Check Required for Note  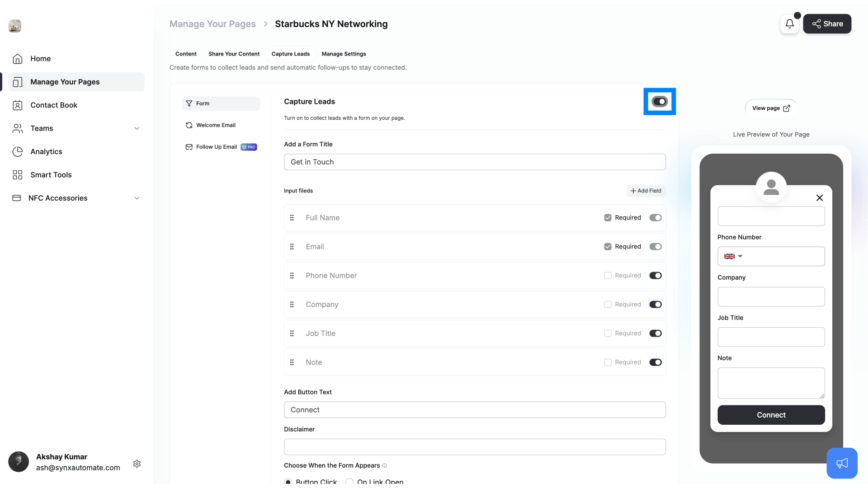(608, 362)
